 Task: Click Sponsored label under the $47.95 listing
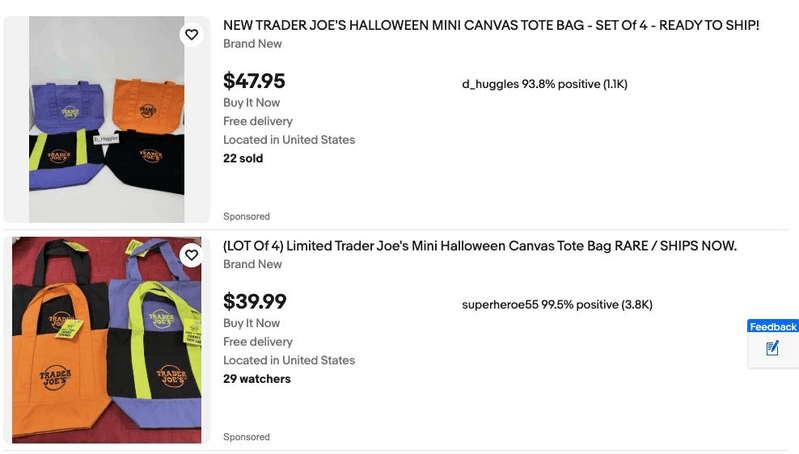[246, 217]
